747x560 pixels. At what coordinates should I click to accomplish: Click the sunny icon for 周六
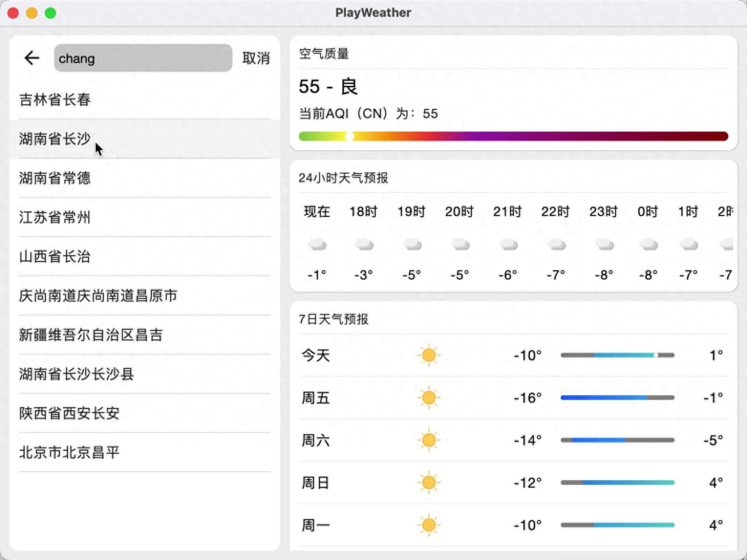coord(429,440)
